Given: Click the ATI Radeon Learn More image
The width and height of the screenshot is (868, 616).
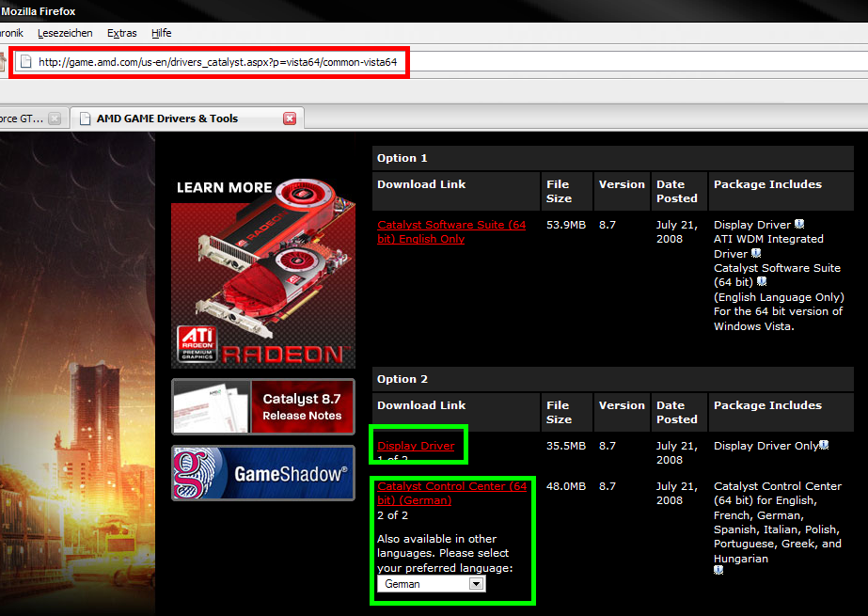Looking at the screenshot, I should (x=263, y=275).
